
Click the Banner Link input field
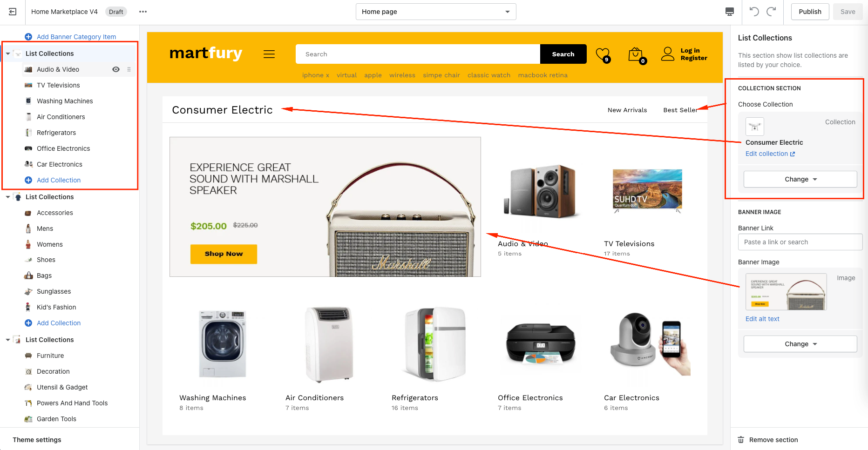point(800,242)
